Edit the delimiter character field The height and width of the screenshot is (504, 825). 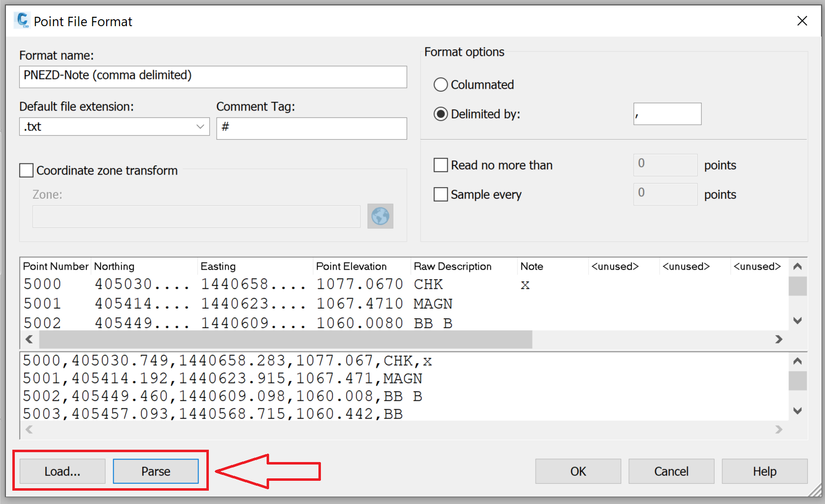tap(667, 114)
